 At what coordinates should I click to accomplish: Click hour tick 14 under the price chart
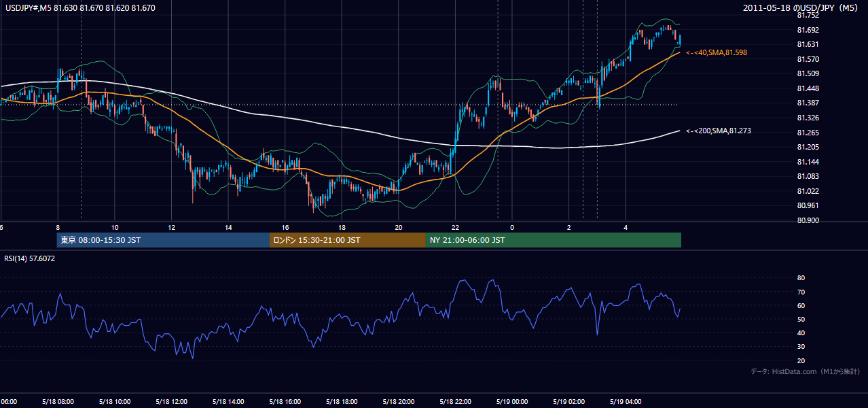228,228
